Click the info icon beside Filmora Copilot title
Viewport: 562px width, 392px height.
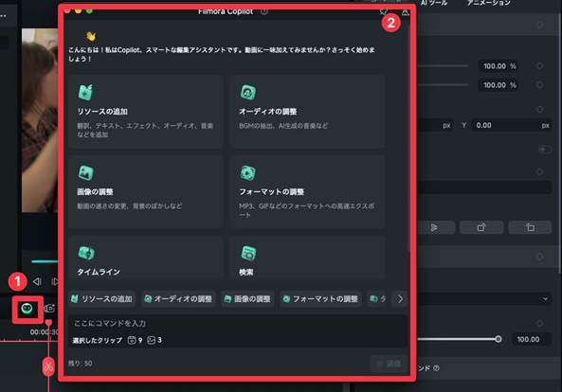point(264,11)
